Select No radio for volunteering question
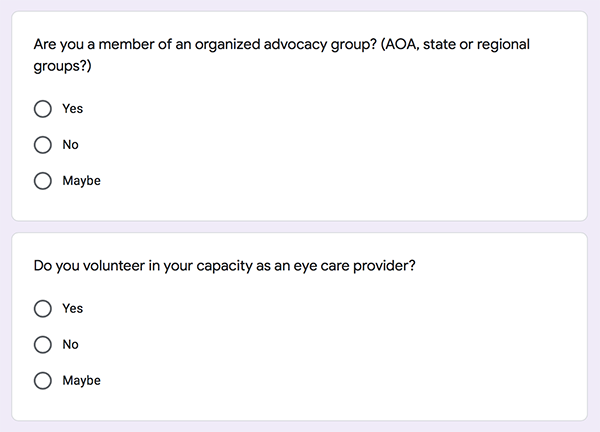 [x=42, y=345]
